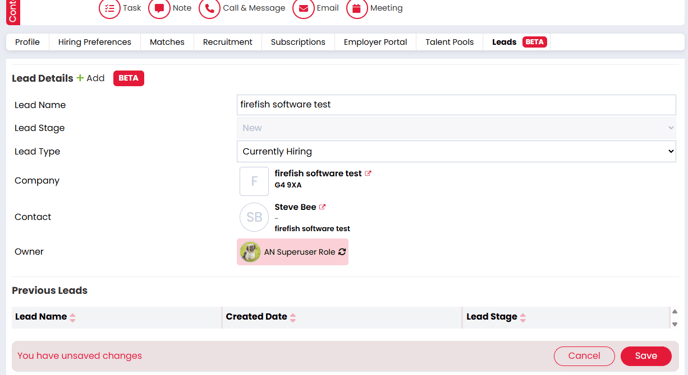Click the Previous Leads heading

pyautogui.click(x=50, y=290)
